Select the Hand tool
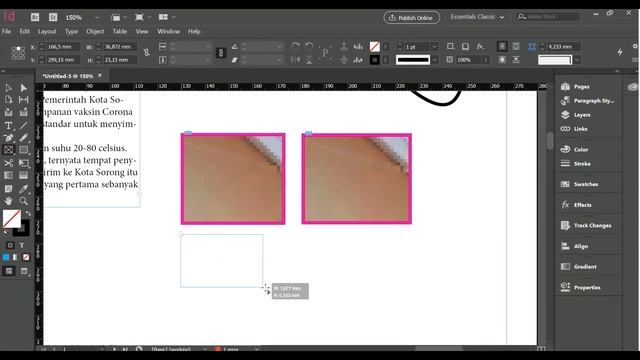This screenshot has width=640, height=360. [8, 201]
